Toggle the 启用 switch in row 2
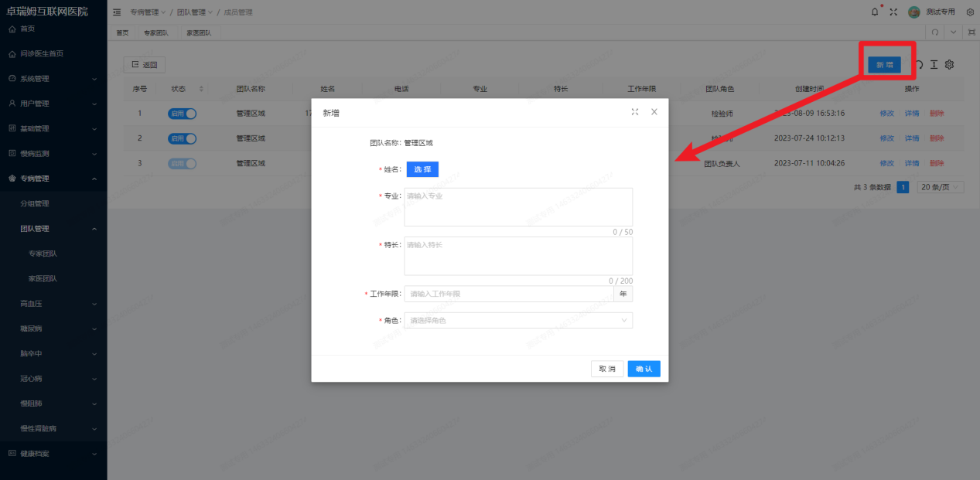 (x=182, y=138)
